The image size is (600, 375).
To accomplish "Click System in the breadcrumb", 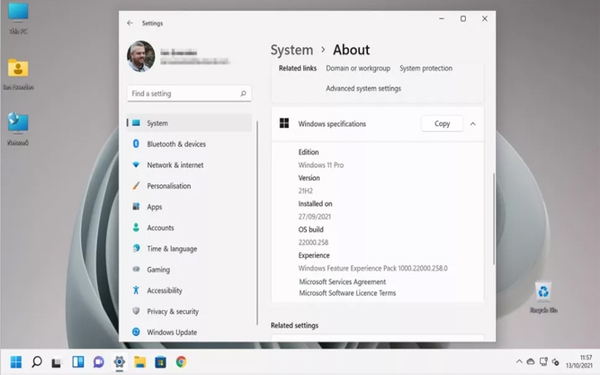I will 292,50.
